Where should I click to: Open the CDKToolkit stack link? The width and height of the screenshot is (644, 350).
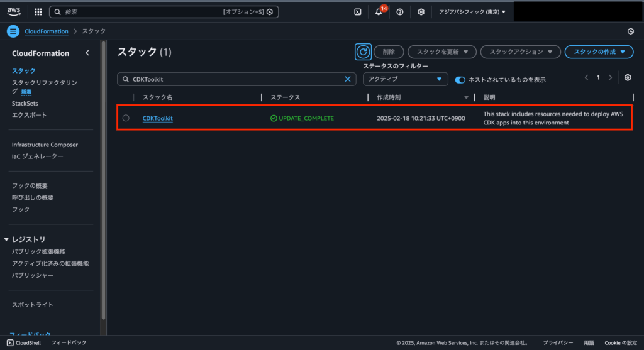157,118
